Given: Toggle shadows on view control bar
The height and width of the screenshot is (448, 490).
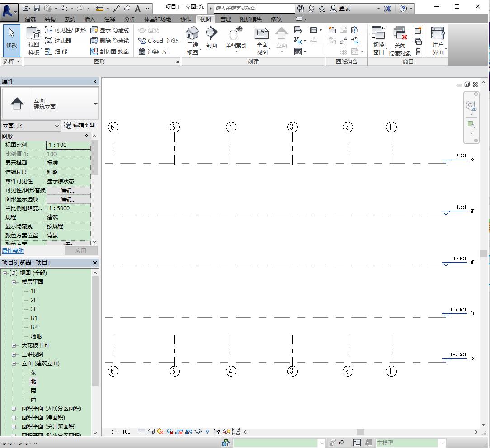Looking at the screenshot, I should 170,432.
